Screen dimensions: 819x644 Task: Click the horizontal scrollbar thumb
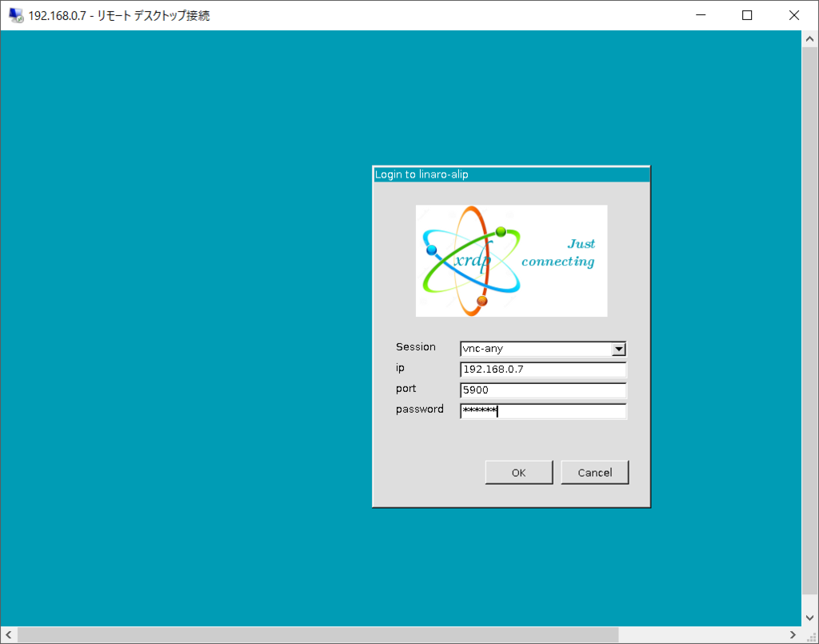pyautogui.click(x=318, y=634)
